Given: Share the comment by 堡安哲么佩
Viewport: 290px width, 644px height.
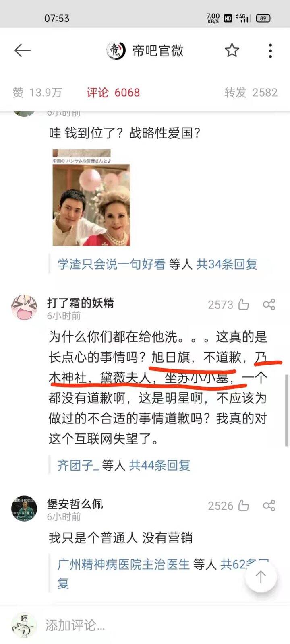Looking at the screenshot, I should pyautogui.click(x=269, y=506).
